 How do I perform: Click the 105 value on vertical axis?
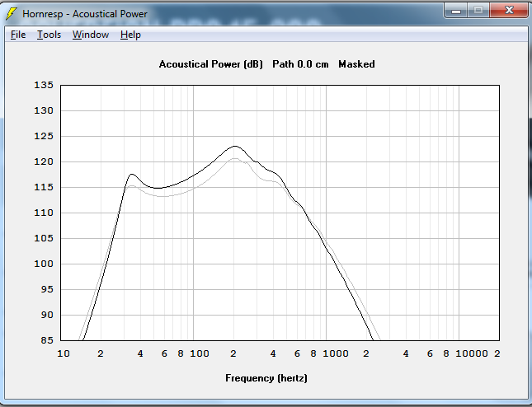tap(44, 238)
